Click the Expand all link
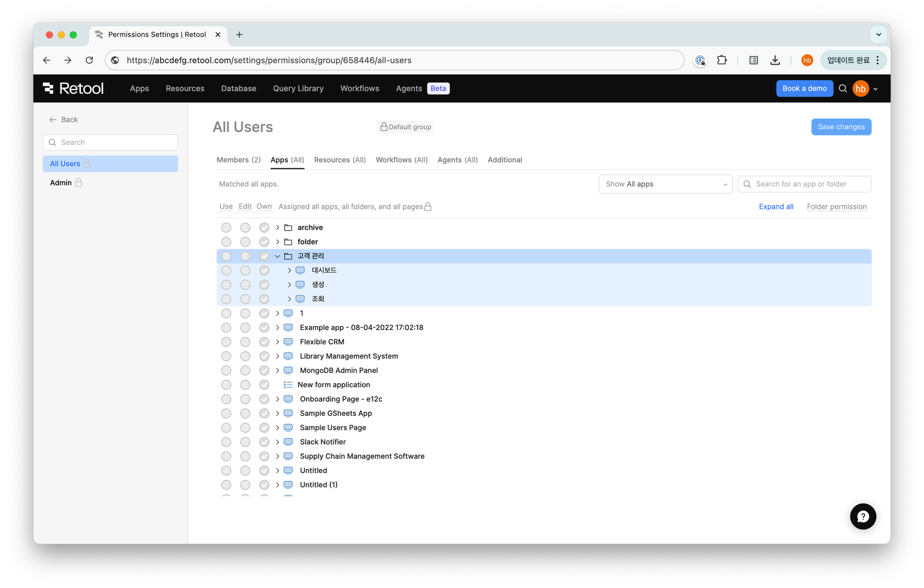 click(776, 207)
